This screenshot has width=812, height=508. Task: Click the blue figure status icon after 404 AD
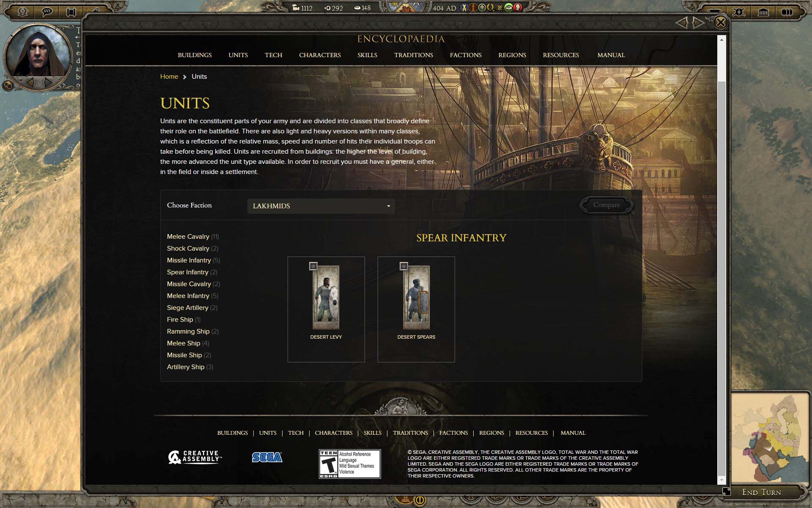[x=464, y=7]
